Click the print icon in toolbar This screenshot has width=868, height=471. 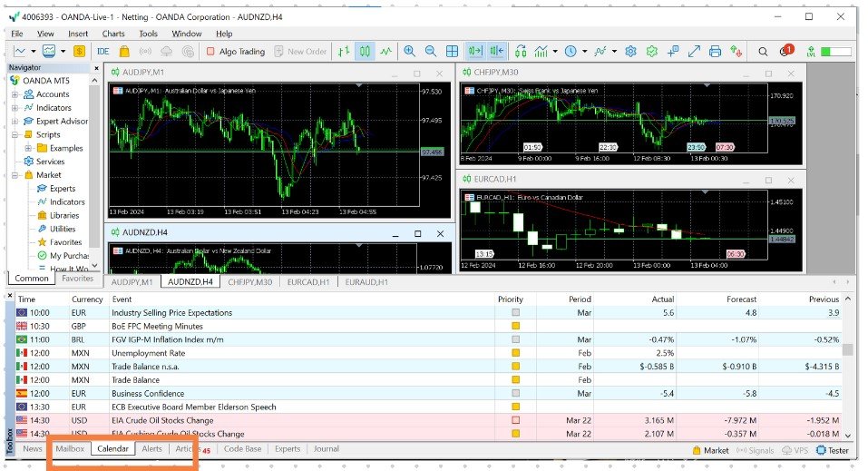(x=716, y=52)
